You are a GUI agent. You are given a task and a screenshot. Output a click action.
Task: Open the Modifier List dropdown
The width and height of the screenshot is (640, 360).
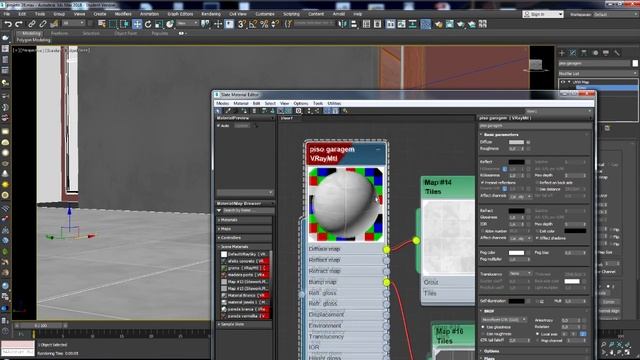(598, 73)
